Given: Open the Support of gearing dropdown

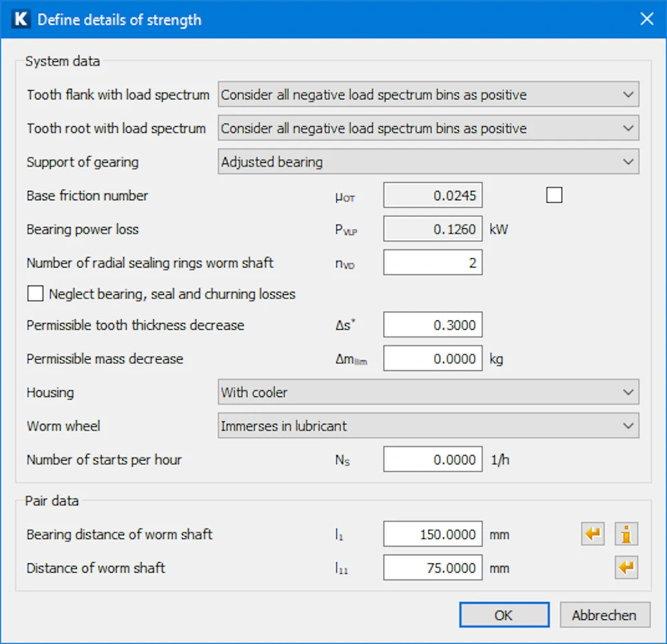Looking at the screenshot, I should (428, 162).
